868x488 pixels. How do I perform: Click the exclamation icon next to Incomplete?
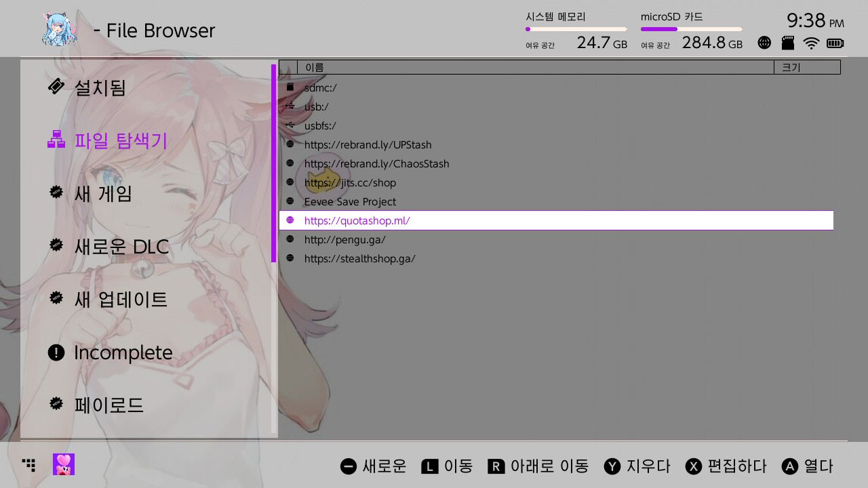coord(56,352)
